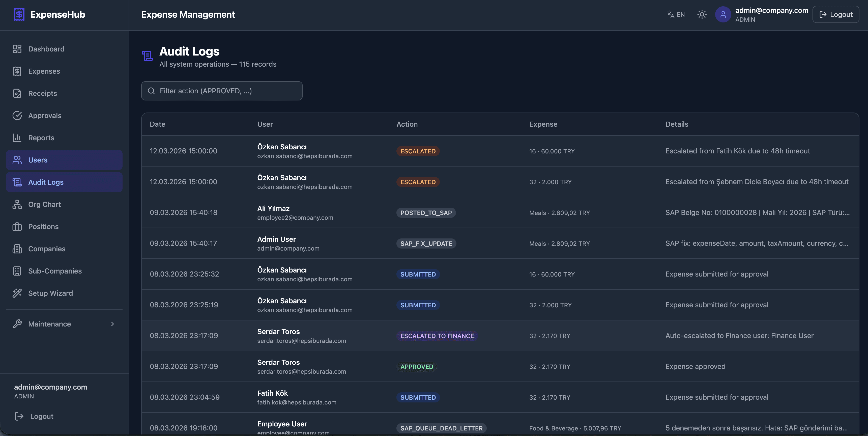Focus the Filter action search field
The height and width of the screenshot is (436, 868).
point(222,91)
